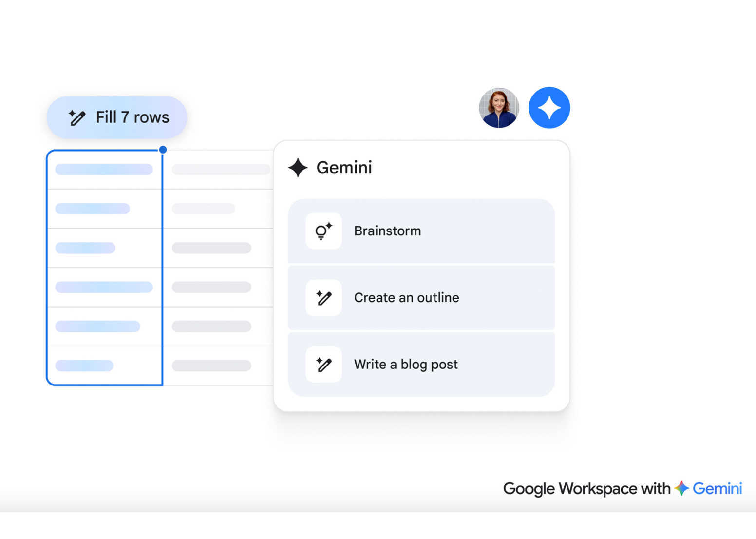This screenshot has height=539, width=756.
Task: Select Create an outline option
Action: click(421, 298)
